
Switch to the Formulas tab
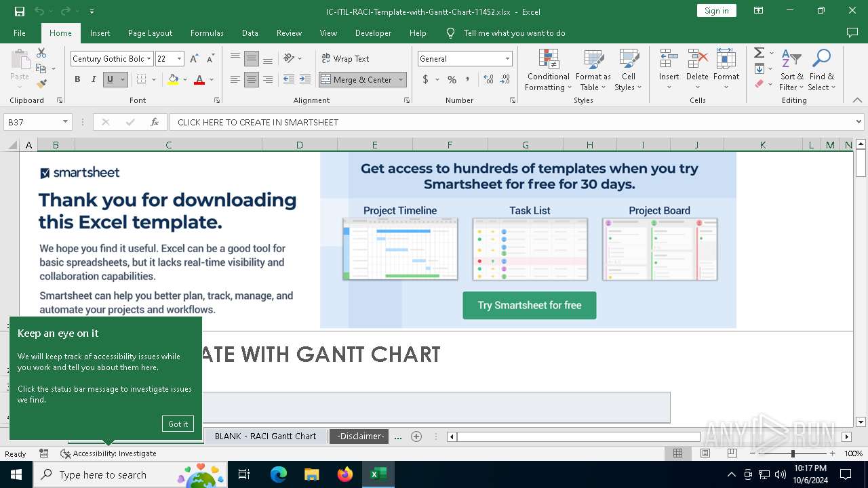(207, 33)
